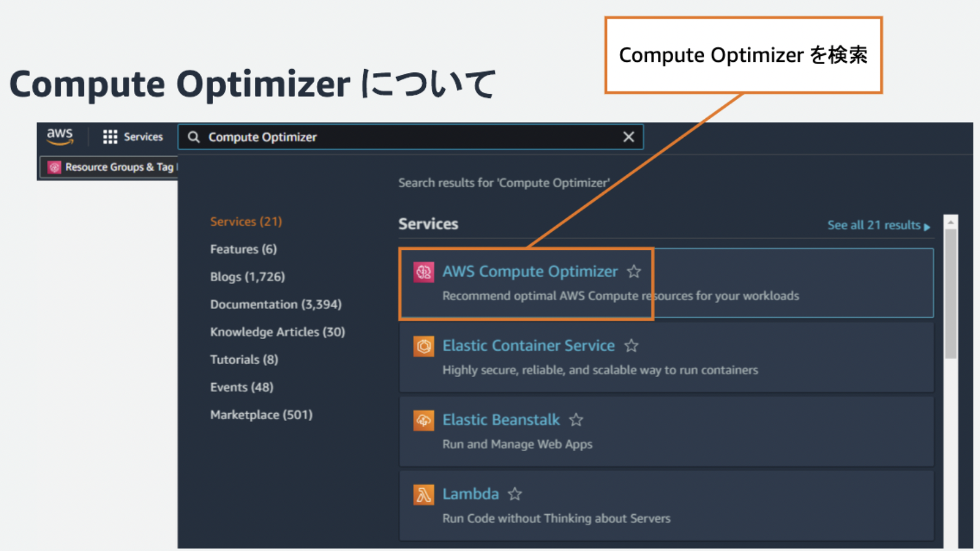Select the Events (48) category
This screenshot has height=551, width=980.
[x=242, y=387]
